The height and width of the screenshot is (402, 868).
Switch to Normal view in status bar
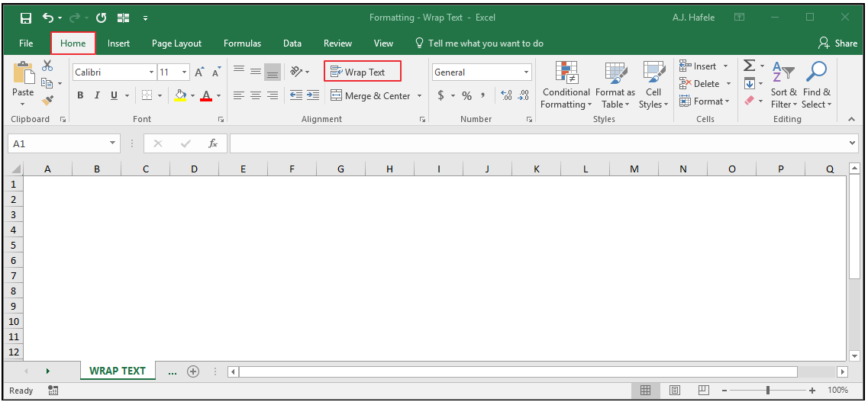(645, 391)
